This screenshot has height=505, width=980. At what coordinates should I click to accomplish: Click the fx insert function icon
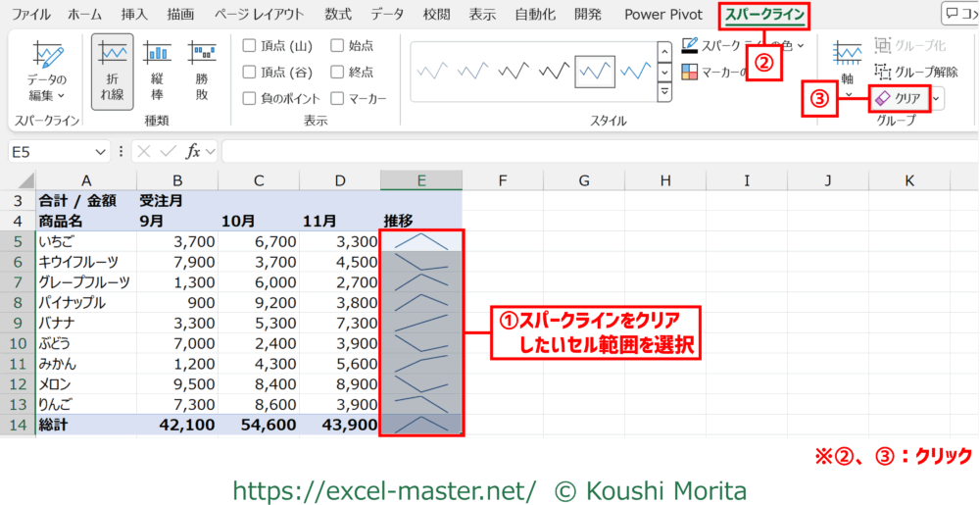[194, 151]
